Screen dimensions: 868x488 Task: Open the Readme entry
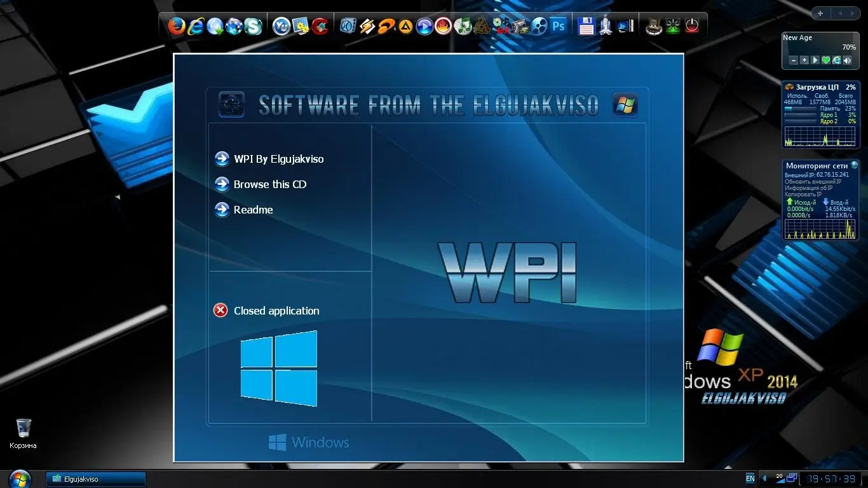click(244, 210)
